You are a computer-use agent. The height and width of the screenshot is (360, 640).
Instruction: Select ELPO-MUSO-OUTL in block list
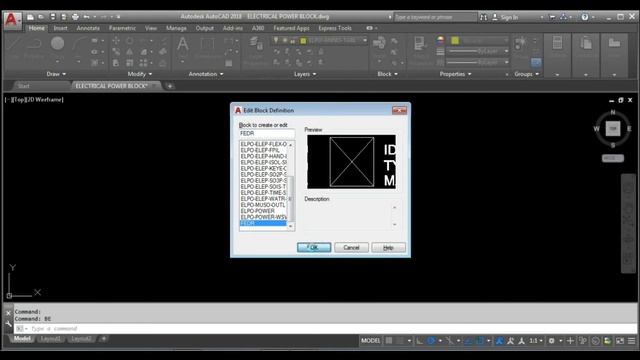(263, 205)
